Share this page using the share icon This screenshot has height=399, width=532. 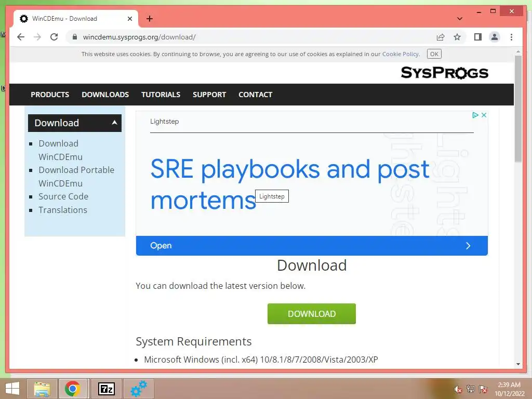pyautogui.click(x=441, y=37)
